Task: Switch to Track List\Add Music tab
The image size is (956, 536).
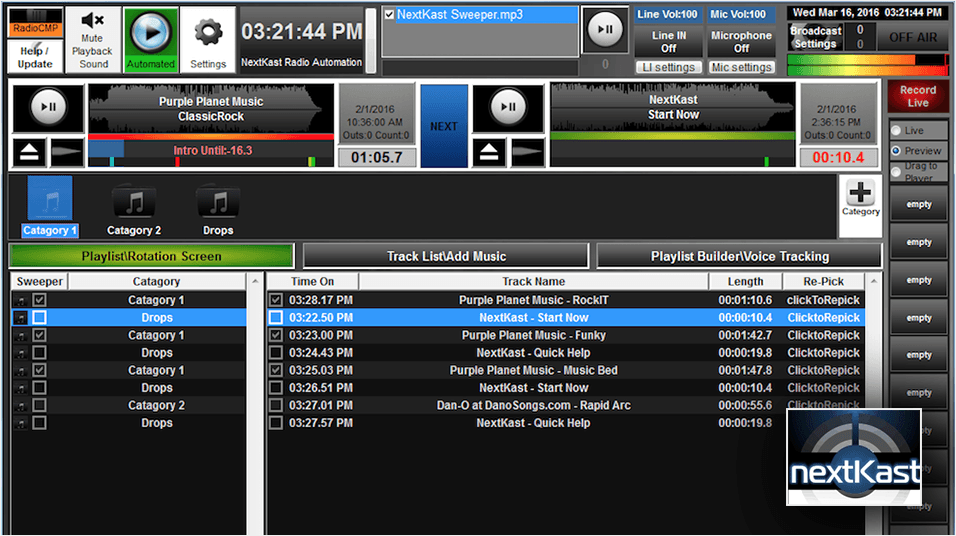Action: (x=446, y=256)
